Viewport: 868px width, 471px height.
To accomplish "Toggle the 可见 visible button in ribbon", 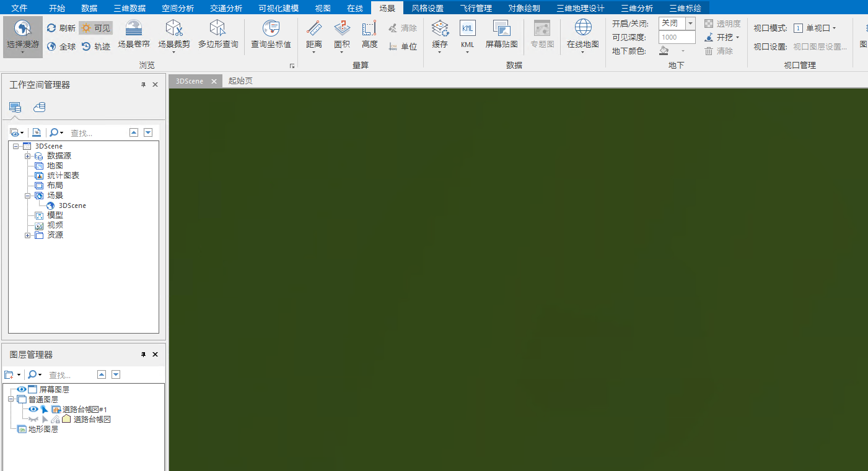I will (95, 28).
